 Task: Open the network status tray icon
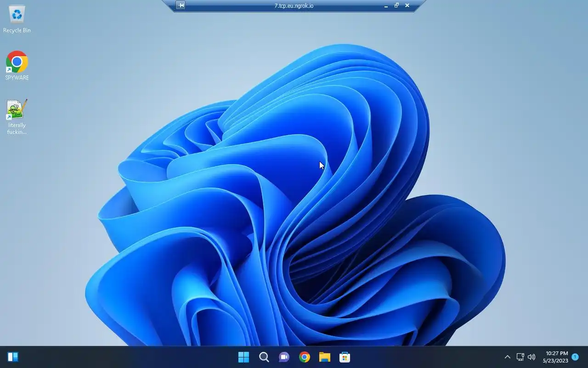click(x=520, y=357)
